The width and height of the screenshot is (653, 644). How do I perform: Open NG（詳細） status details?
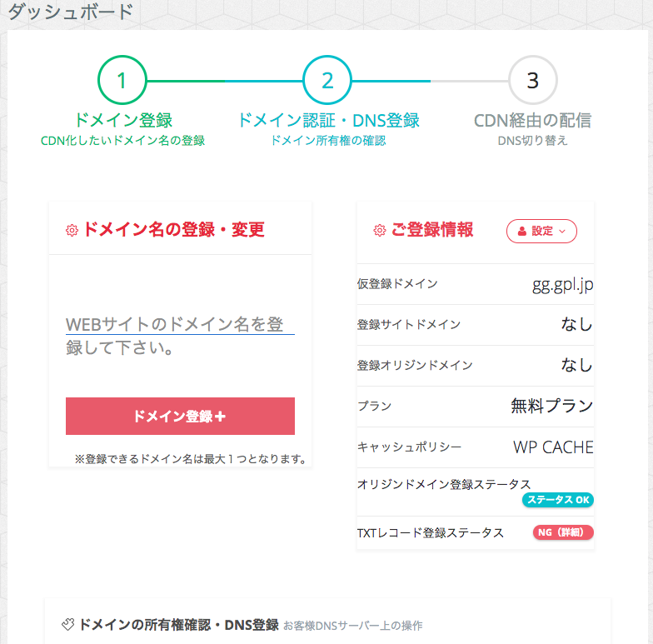click(563, 532)
